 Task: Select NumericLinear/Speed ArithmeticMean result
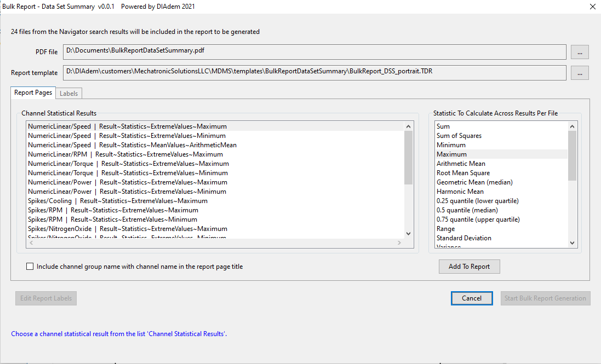click(x=132, y=145)
